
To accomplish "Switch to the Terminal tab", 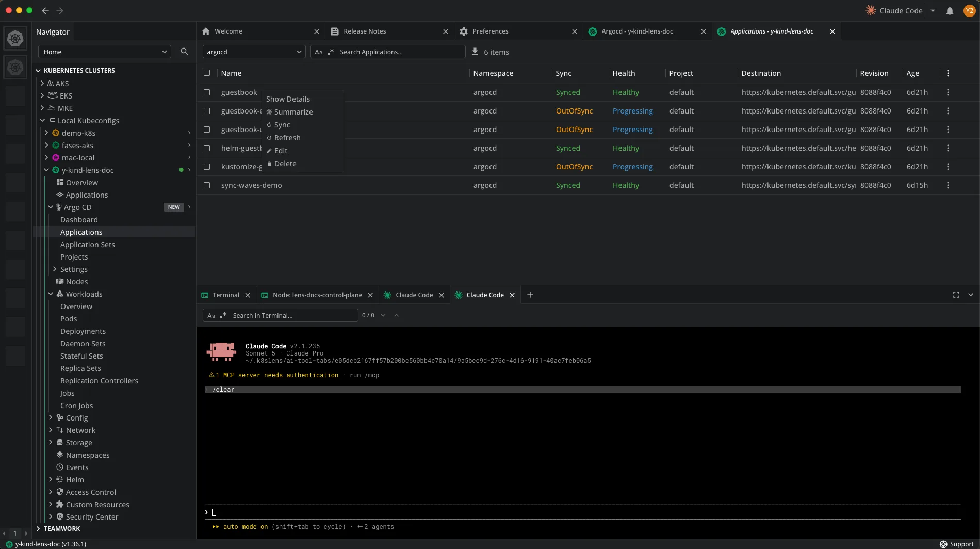I will tap(226, 295).
